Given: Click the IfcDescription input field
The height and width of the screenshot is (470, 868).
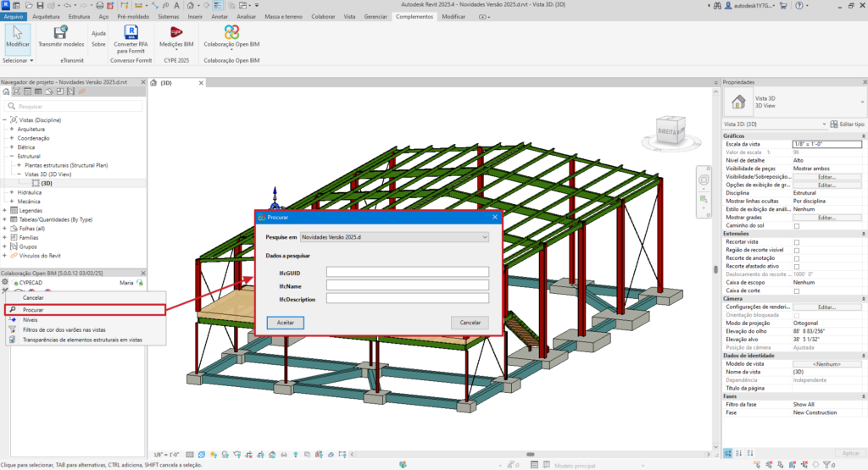Looking at the screenshot, I should pos(408,299).
